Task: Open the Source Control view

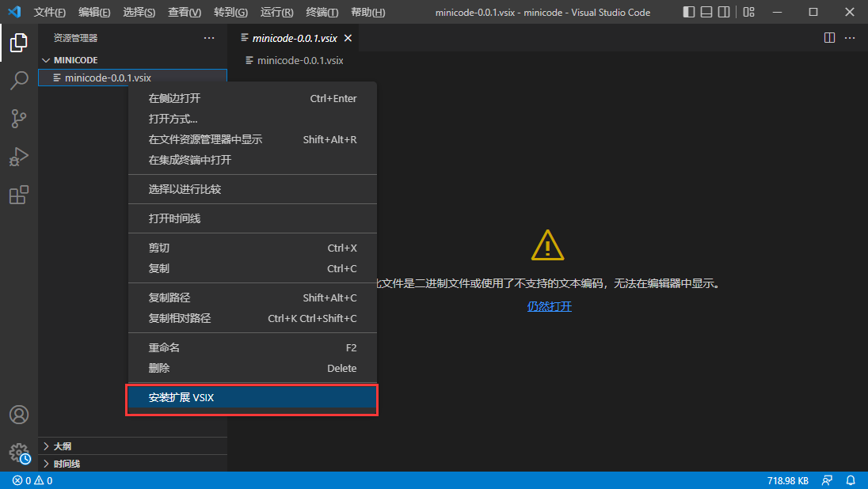Action: click(x=19, y=119)
